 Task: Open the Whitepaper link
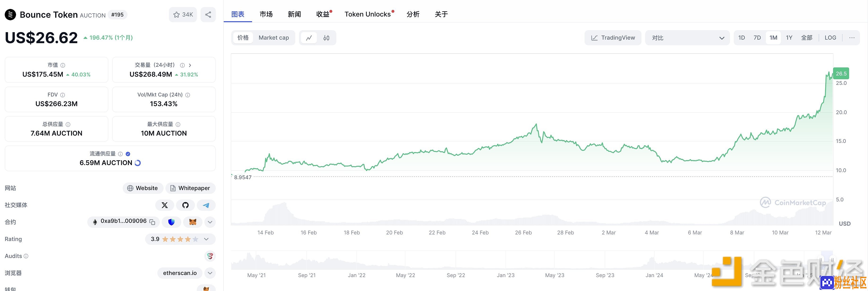pos(190,188)
